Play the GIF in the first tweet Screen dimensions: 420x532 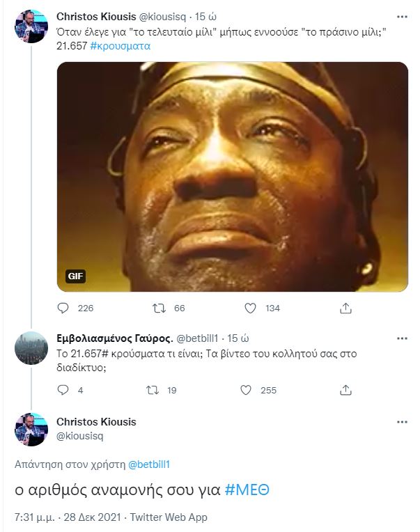click(231, 177)
